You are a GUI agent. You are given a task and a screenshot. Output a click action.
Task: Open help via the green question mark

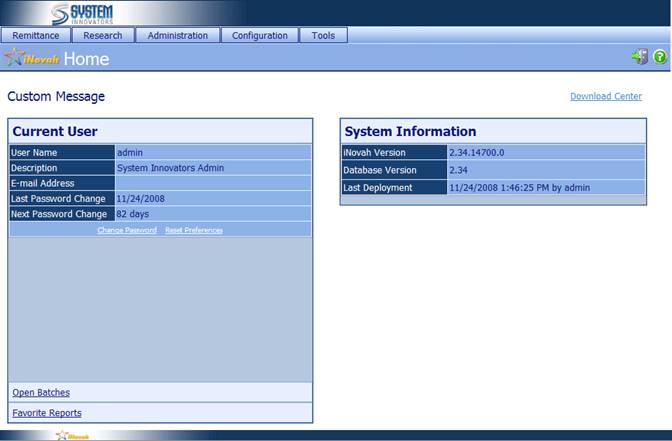(x=660, y=58)
